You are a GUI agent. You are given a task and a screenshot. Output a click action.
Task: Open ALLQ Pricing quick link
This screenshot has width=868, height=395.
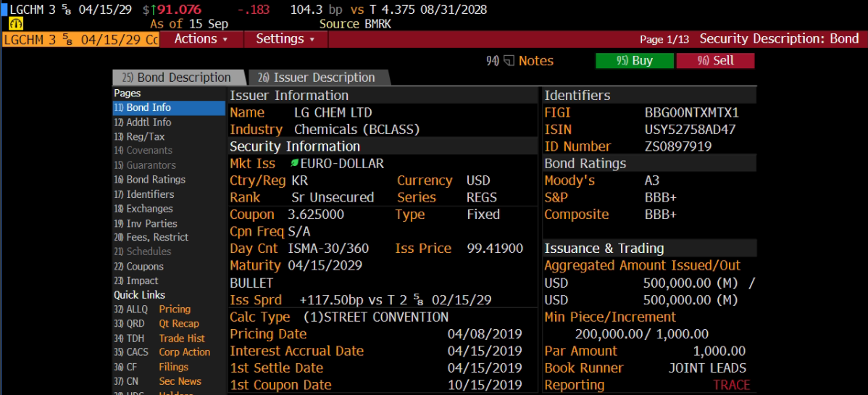pos(152,309)
